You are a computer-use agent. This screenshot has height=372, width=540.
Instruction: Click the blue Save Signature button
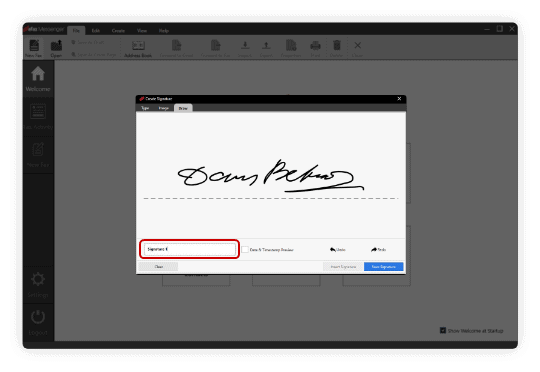coord(383,267)
